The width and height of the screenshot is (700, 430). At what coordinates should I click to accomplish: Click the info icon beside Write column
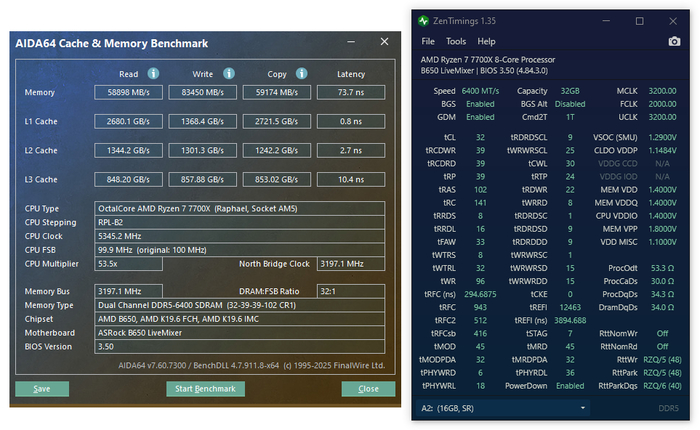229,73
